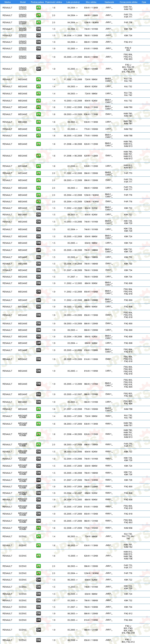The image size is (150, 644).
Task: Select Scenic date cell '10.2005 ->'
Action: pos(73,556)
